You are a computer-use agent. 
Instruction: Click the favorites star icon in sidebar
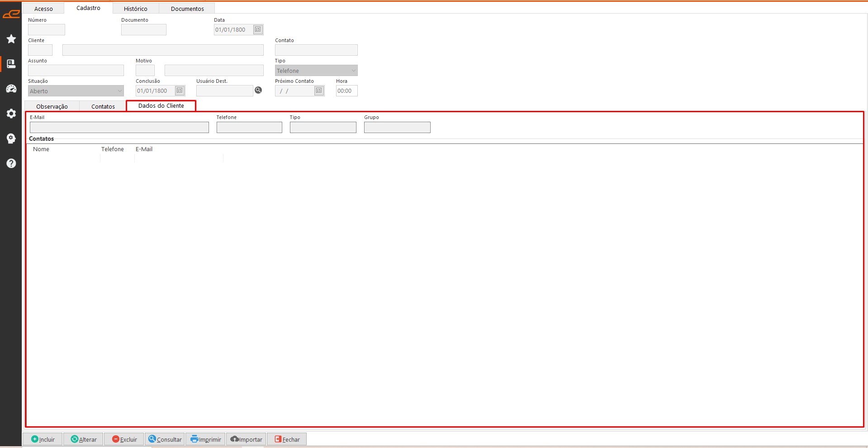11,39
